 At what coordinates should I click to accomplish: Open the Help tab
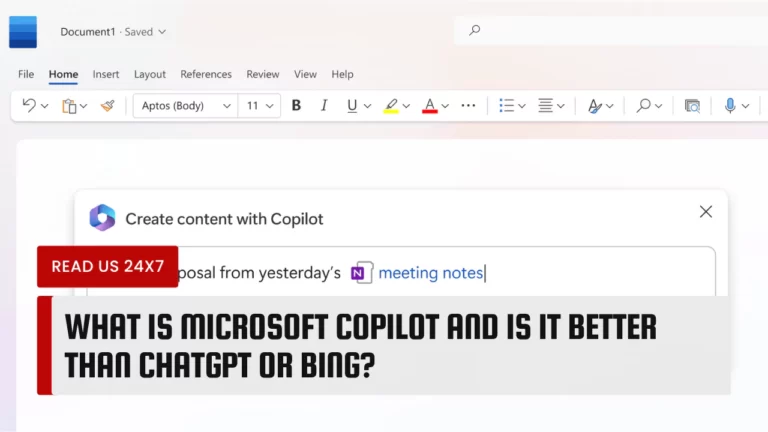pyautogui.click(x=342, y=74)
